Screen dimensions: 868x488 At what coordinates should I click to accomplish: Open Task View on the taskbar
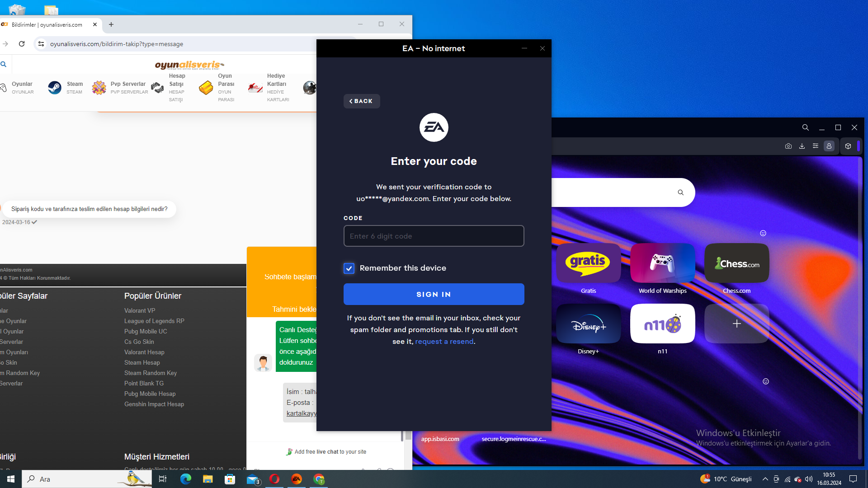(x=163, y=479)
